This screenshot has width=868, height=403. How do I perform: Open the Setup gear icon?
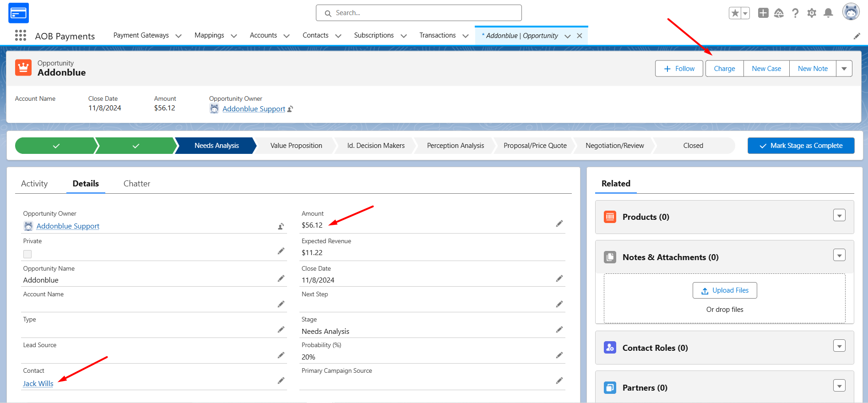point(812,13)
